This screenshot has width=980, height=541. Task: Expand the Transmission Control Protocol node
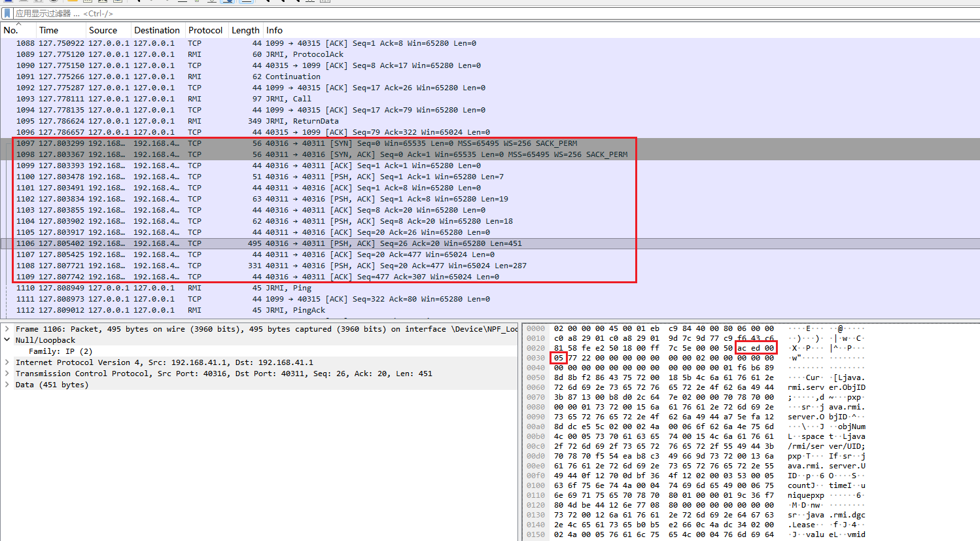tap(7, 374)
